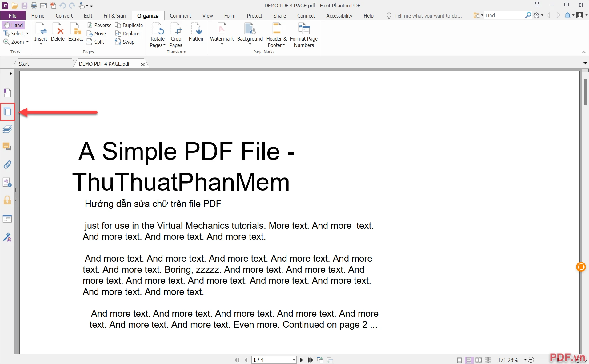
Task: Switch to the Protect ribbon tab
Action: [x=254, y=16]
